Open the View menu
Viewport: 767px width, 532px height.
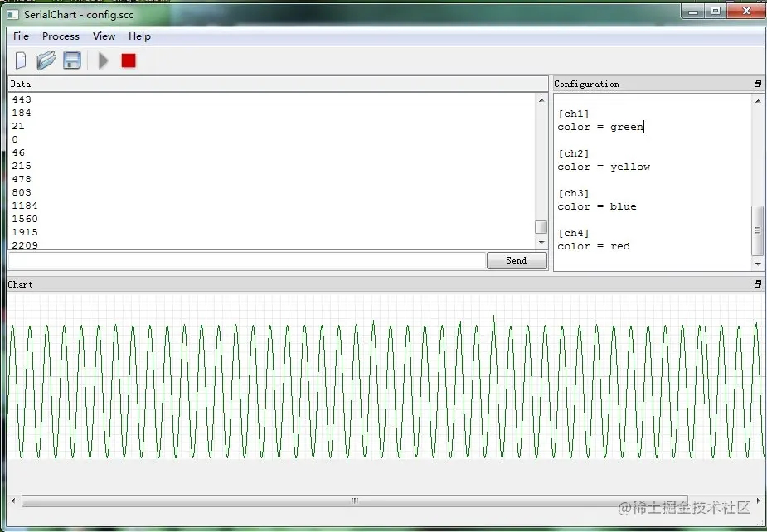click(x=104, y=36)
